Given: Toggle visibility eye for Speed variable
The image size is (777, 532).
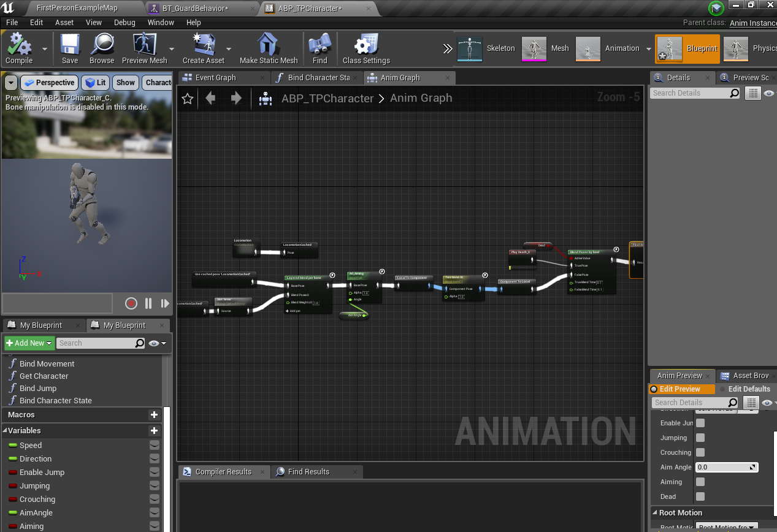Looking at the screenshot, I should coord(155,446).
